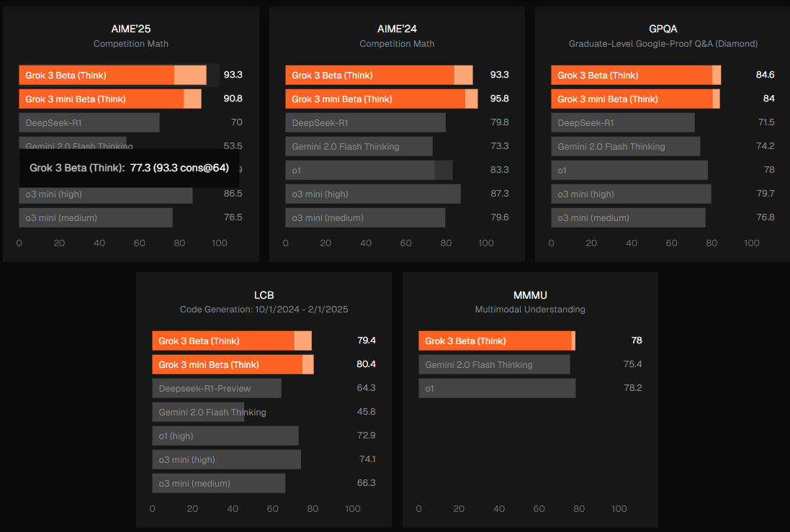This screenshot has height=532, width=790.
Task: Click the 79.6 value in AIME'24 chart
Action: (x=499, y=217)
